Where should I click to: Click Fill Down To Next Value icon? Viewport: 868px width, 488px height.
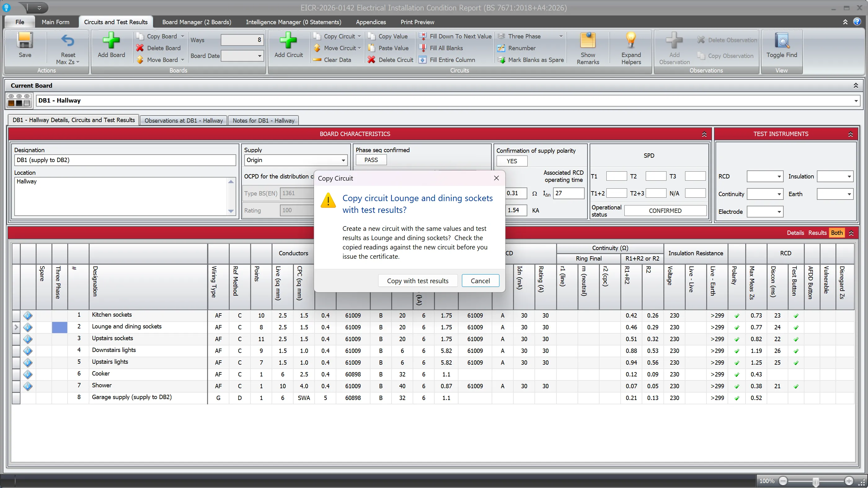click(x=423, y=36)
